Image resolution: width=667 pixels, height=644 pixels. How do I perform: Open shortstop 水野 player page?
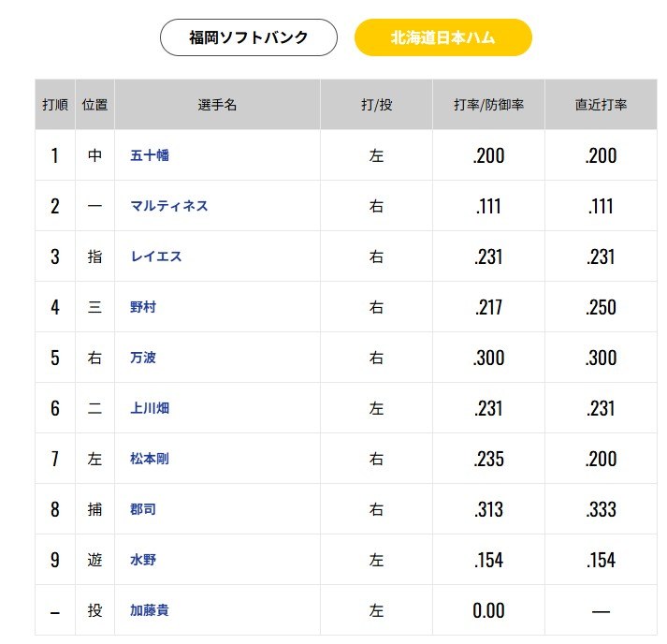tap(143, 560)
